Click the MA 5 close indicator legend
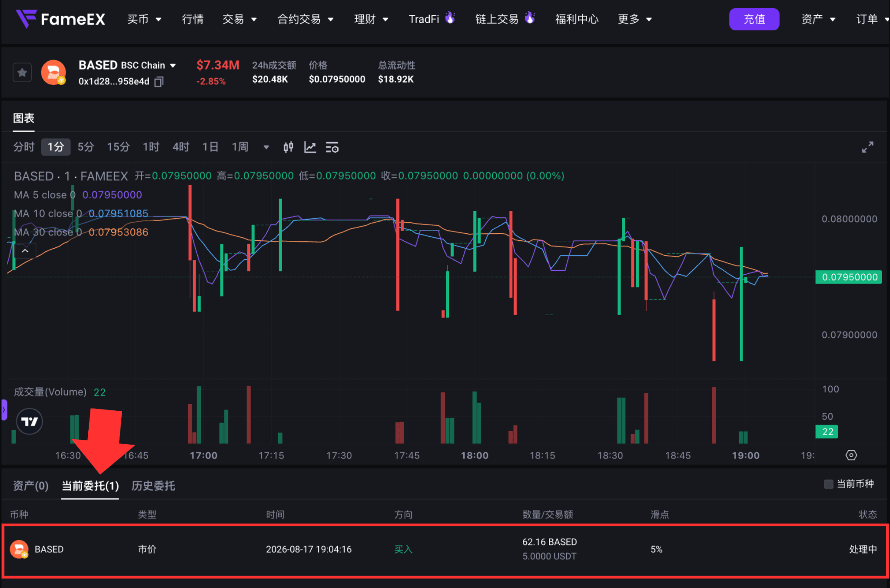Viewport: 890px width, 588px height. point(78,195)
